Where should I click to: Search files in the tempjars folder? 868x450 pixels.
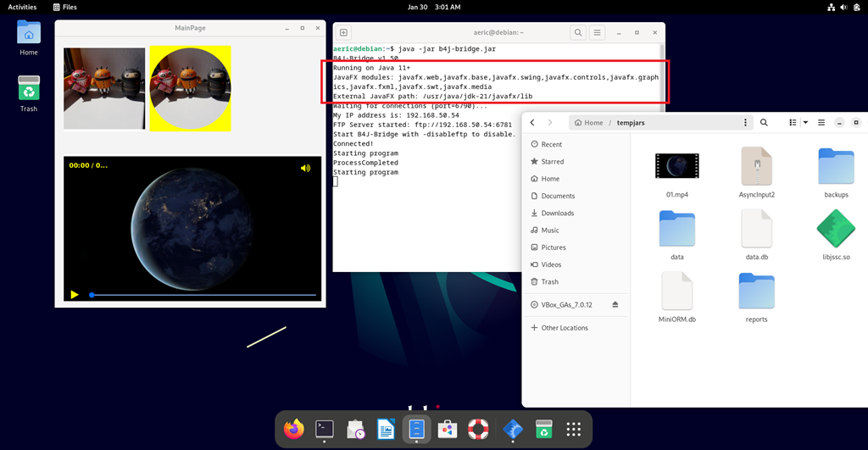pyautogui.click(x=764, y=123)
